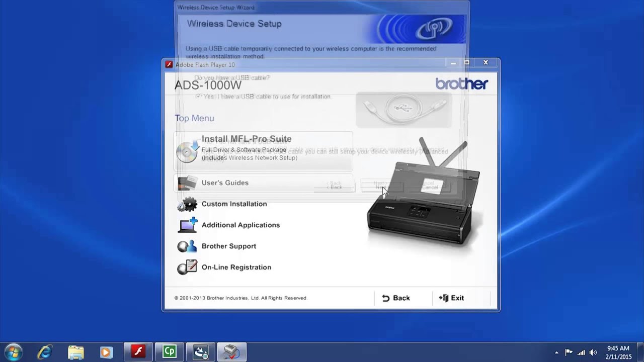Open the network signal tray icon
The width and height of the screenshot is (644, 362).
(581, 352)
